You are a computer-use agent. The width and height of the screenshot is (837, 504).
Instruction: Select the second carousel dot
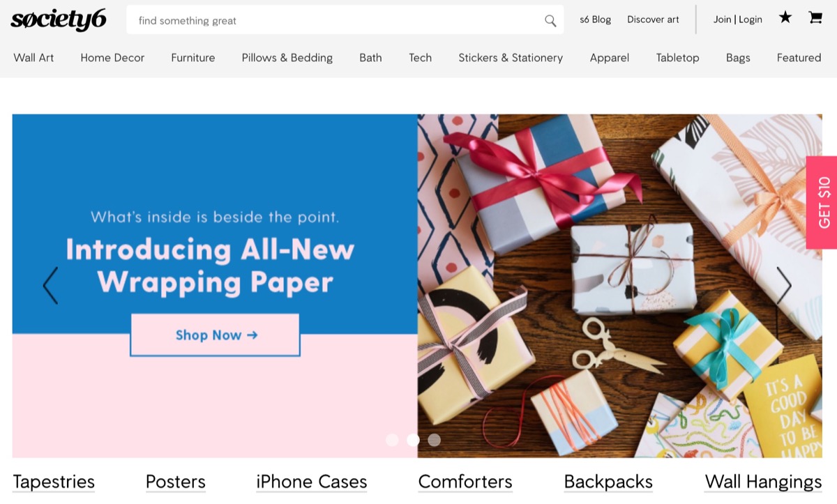point(413,440)
